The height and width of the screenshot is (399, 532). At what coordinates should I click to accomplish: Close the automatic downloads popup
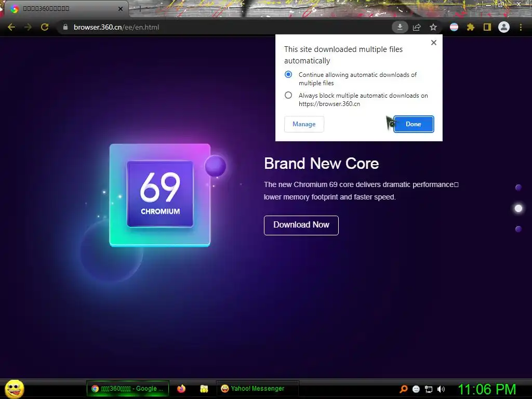(434, 43)
